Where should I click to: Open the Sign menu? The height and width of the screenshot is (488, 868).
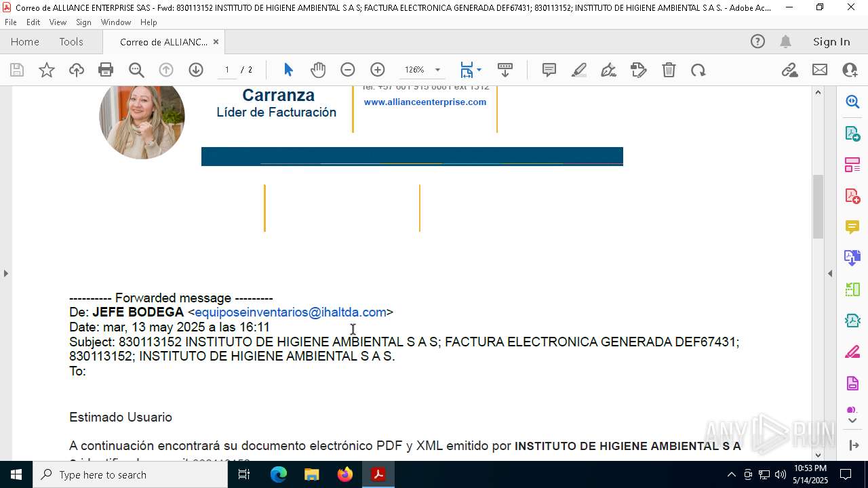click(83, 22)
